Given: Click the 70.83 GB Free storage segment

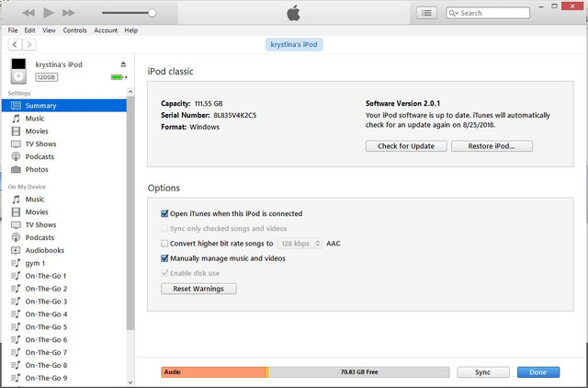Looking at the screenshot, I should click(359, 372).
